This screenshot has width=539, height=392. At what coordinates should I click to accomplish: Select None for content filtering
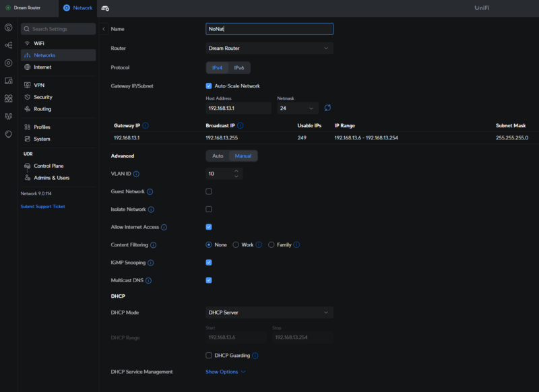pyautogui.click(x=209, y=244)
